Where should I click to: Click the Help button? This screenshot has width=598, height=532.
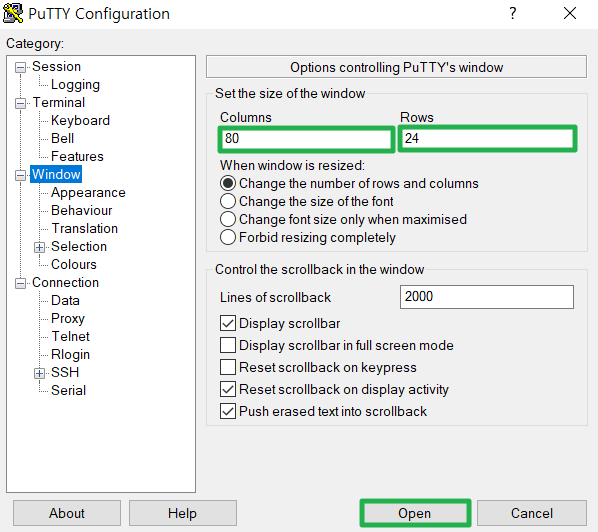183,513
